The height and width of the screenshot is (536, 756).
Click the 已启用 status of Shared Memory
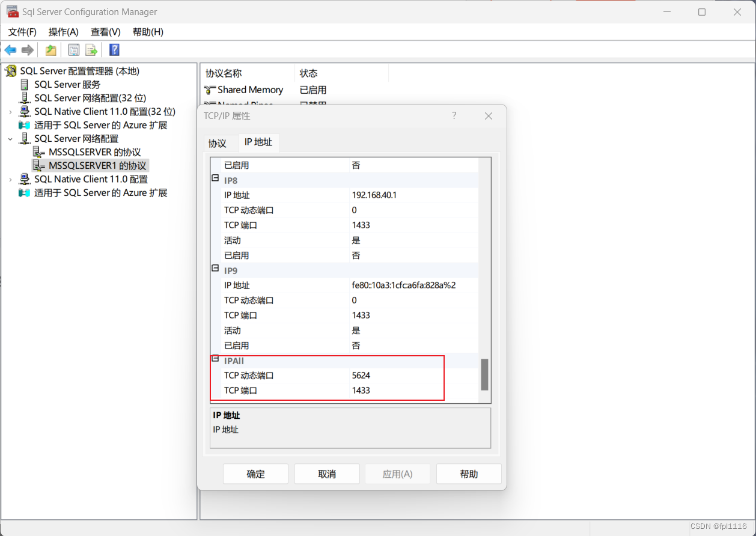313,90
